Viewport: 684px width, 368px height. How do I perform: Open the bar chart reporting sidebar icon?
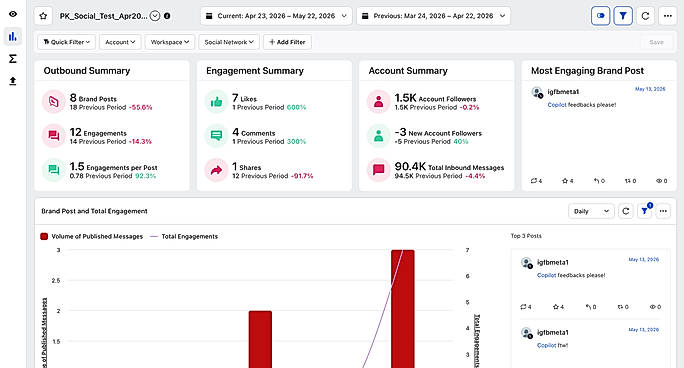tap(13, 37)
